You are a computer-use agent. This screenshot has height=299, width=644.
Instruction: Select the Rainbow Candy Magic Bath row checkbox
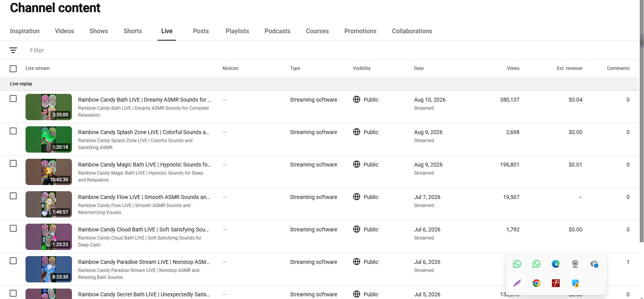click(x=13, y=163)
